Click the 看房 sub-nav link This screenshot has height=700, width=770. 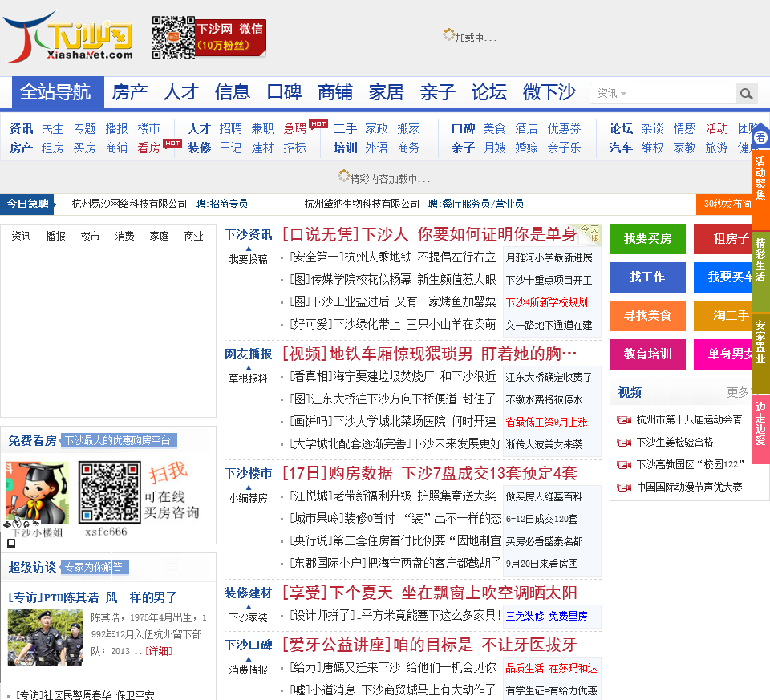coord(149,148)
